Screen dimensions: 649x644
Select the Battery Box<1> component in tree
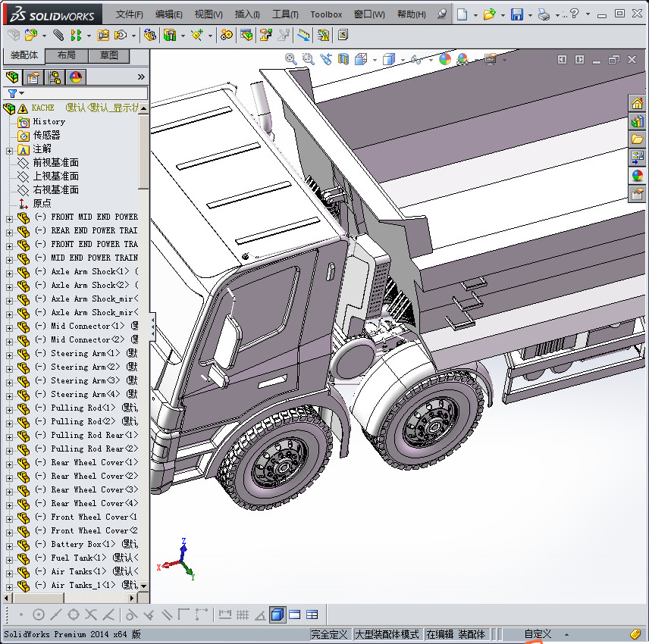[x=83, y=544]
